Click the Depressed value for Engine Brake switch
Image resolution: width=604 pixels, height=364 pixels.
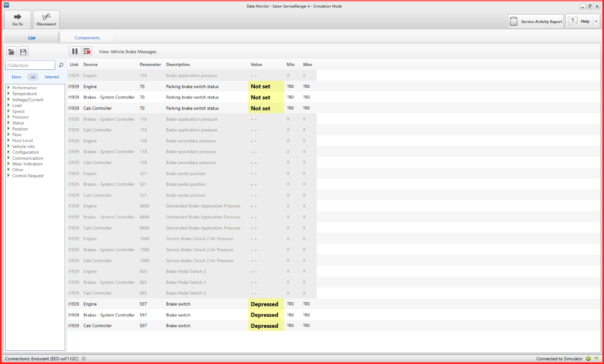coord(265,304)
